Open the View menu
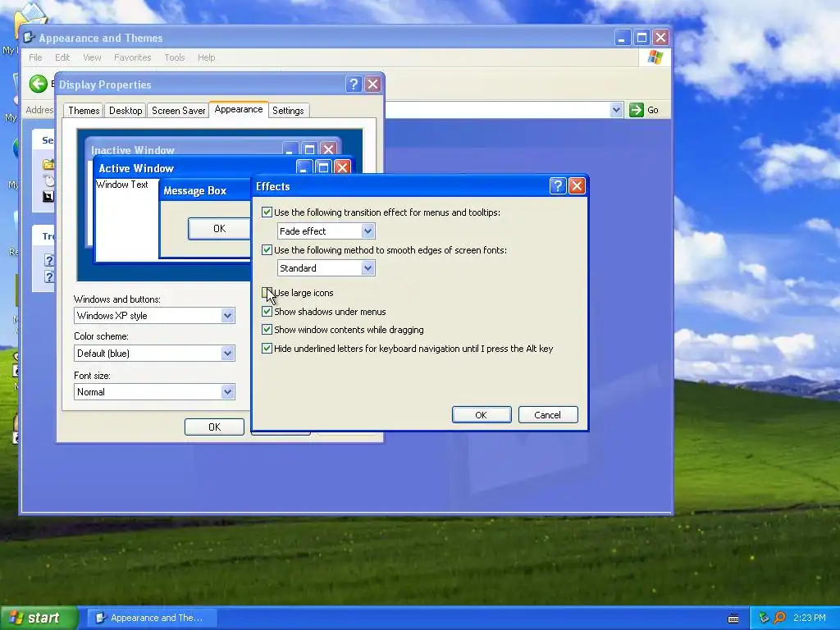Screen dimensions: 840x630 [92, 57]
